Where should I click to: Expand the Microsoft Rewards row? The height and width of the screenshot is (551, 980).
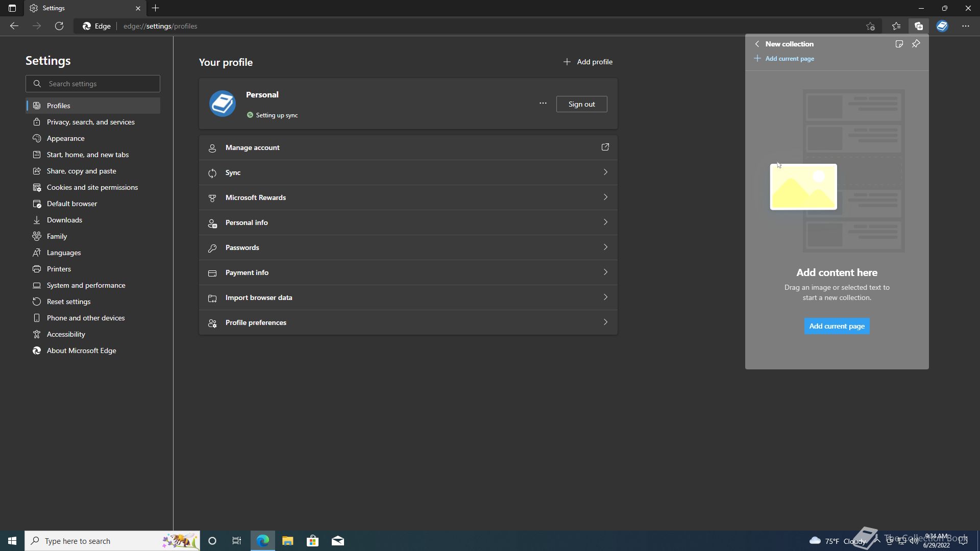pyautogui.click(x=408, y=197)
